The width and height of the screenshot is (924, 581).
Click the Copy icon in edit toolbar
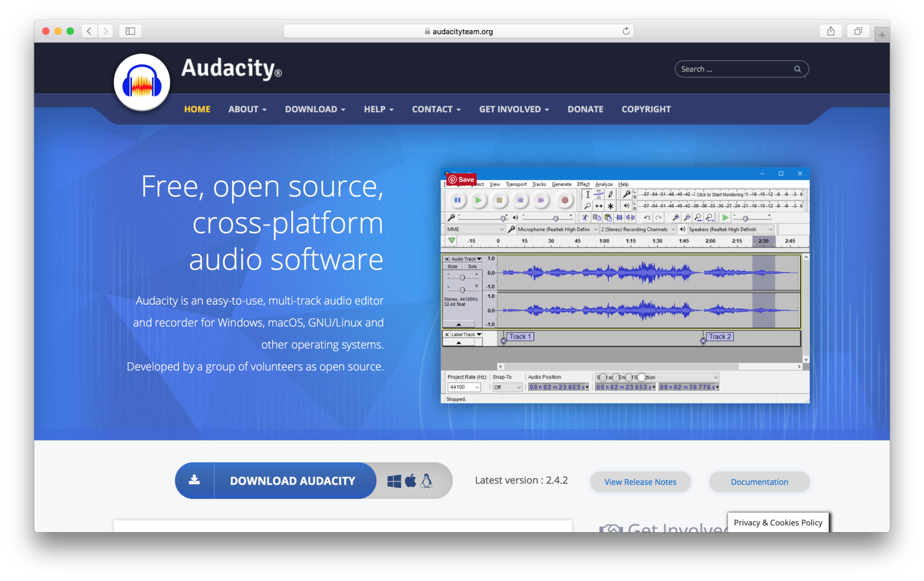597,218
